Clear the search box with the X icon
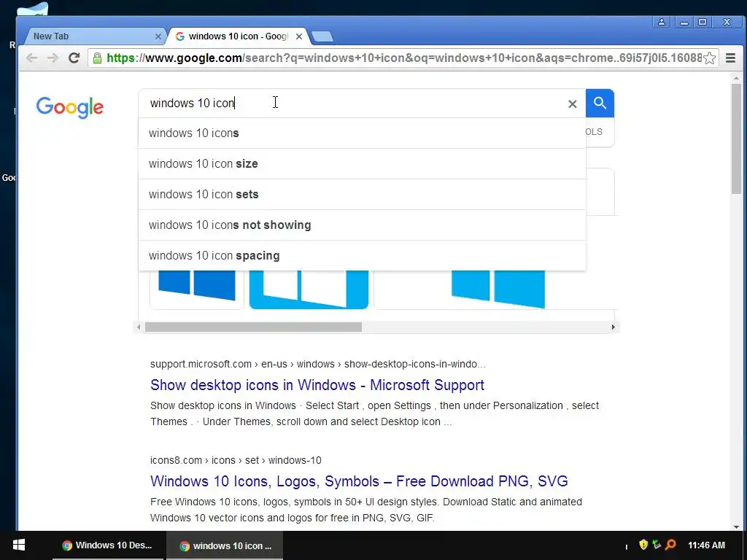The width and height of the screenshot is (747, 560). (x=573, y=104)
